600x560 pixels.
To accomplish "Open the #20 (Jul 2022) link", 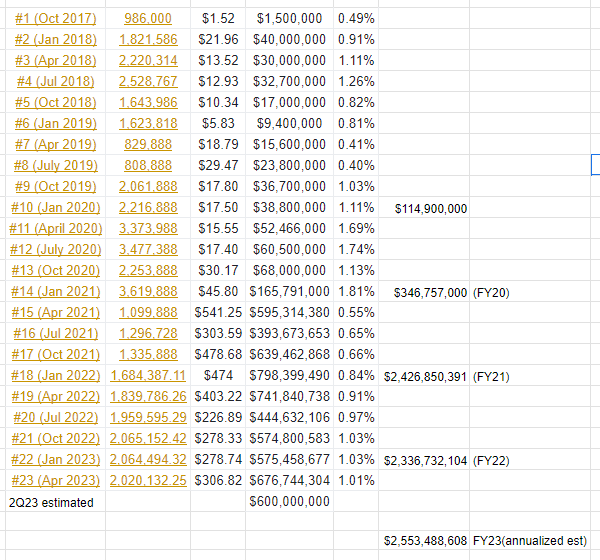I will click(55, 418).
